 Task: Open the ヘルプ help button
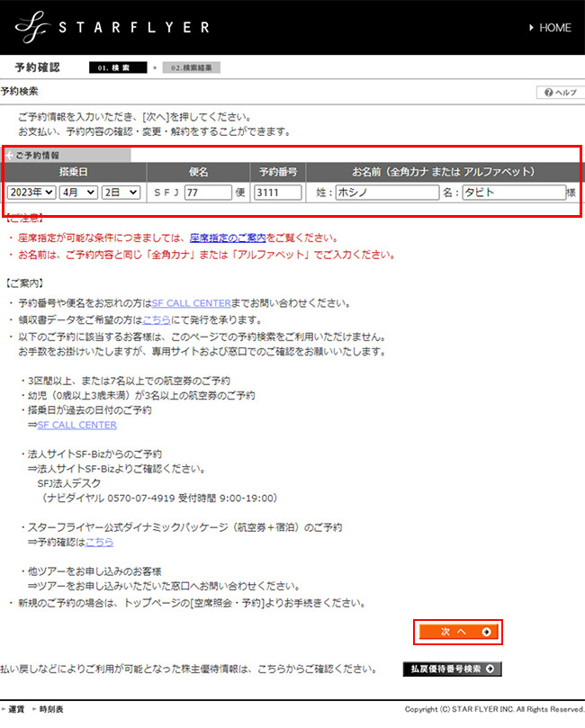point(559,93)
